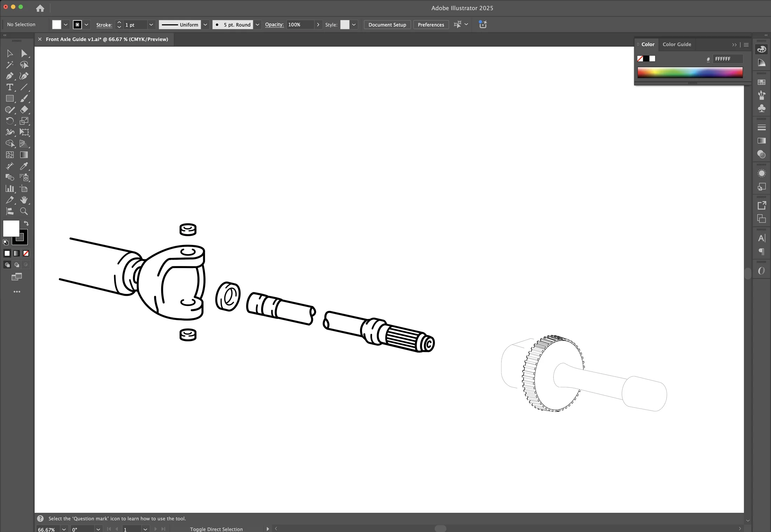Select the Zoom tool

tap(24, 211)
